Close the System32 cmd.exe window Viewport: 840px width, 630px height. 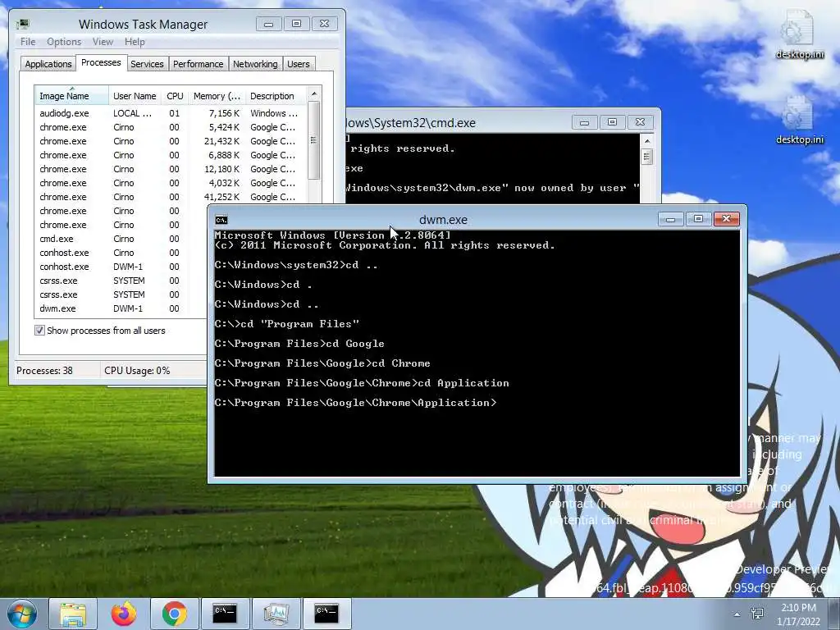click(640, 122)
